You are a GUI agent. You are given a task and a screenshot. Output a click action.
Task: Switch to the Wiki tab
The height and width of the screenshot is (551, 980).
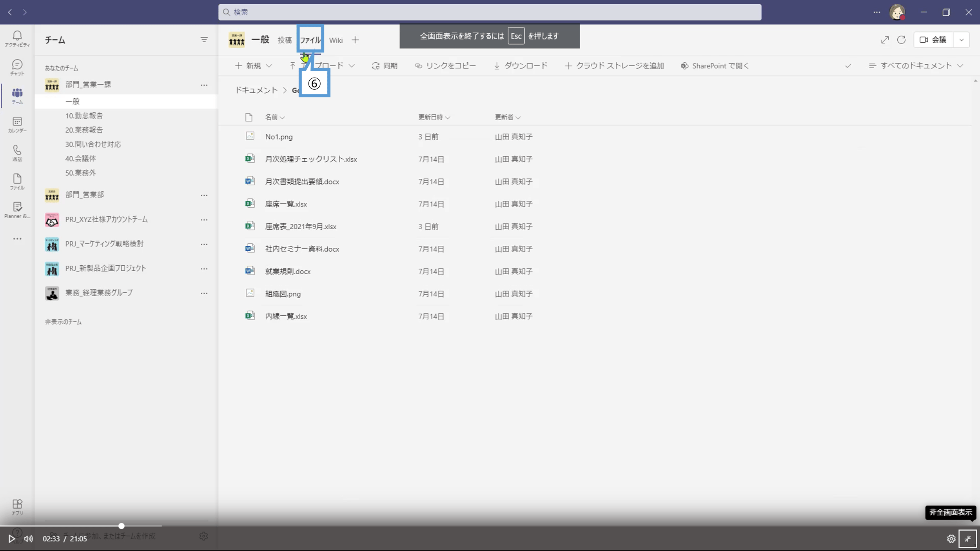coord(336,40)
